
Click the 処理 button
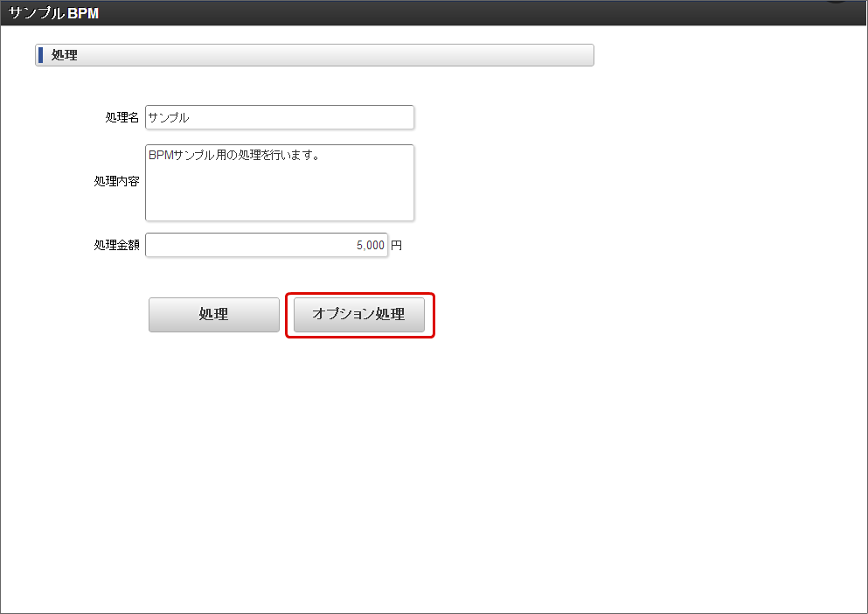tap(213, 315)
